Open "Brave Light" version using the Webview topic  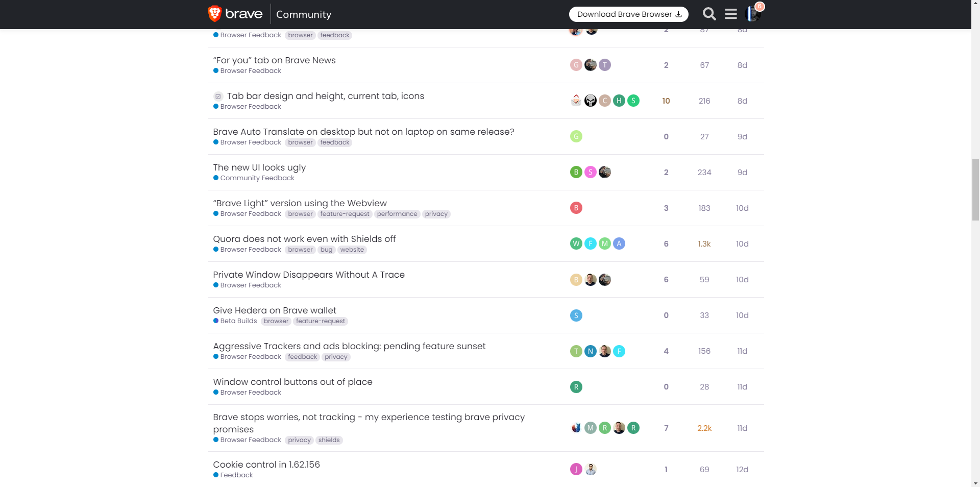pyautogui.click(x=300, y=203)
